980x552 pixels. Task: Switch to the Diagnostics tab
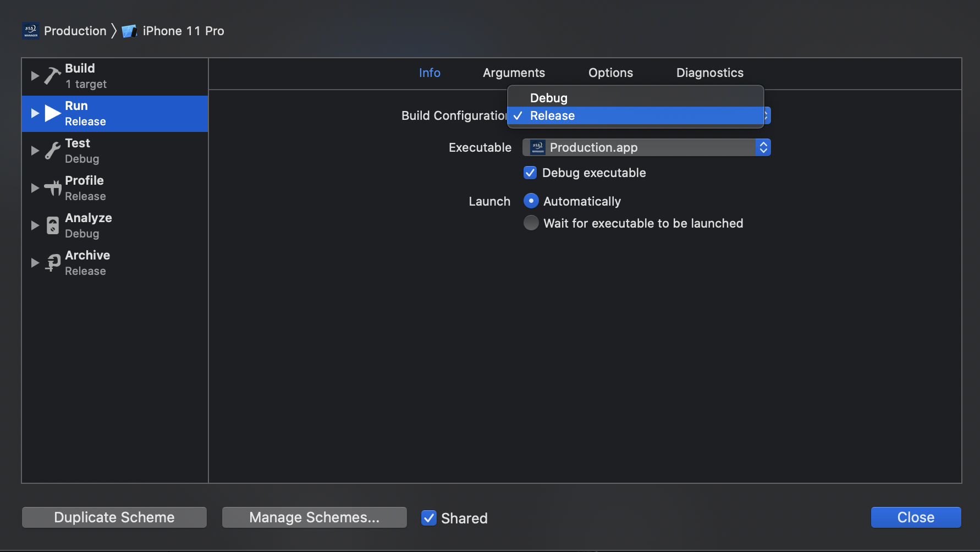[x=709, y=73]
